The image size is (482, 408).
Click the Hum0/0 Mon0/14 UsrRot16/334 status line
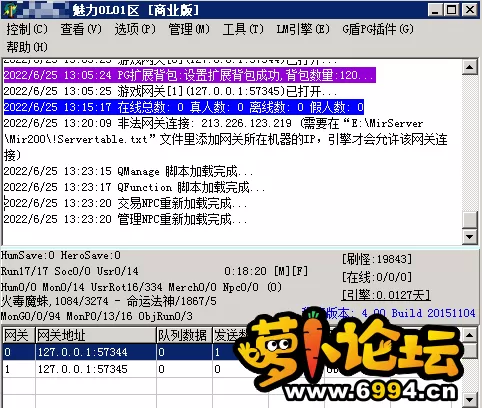(141, 287)
